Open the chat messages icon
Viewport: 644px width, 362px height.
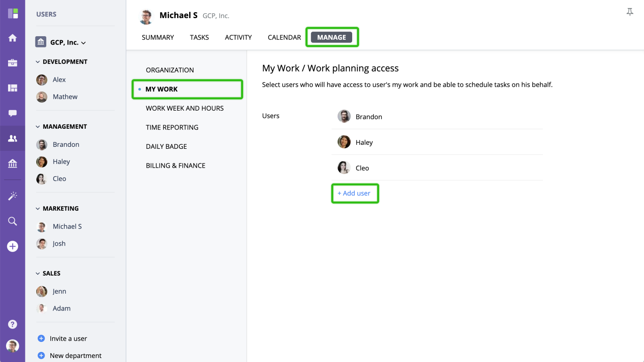pos(12,113)
